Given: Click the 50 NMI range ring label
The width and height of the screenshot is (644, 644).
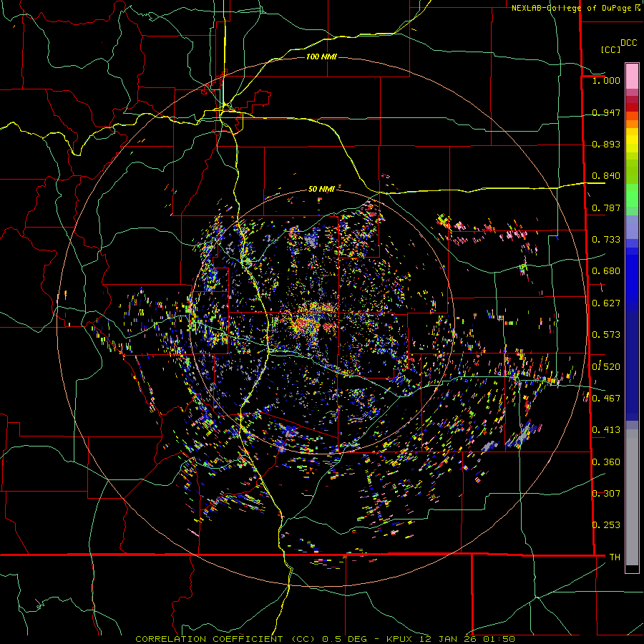Looking at the screenshot, I should click(321, 189).
